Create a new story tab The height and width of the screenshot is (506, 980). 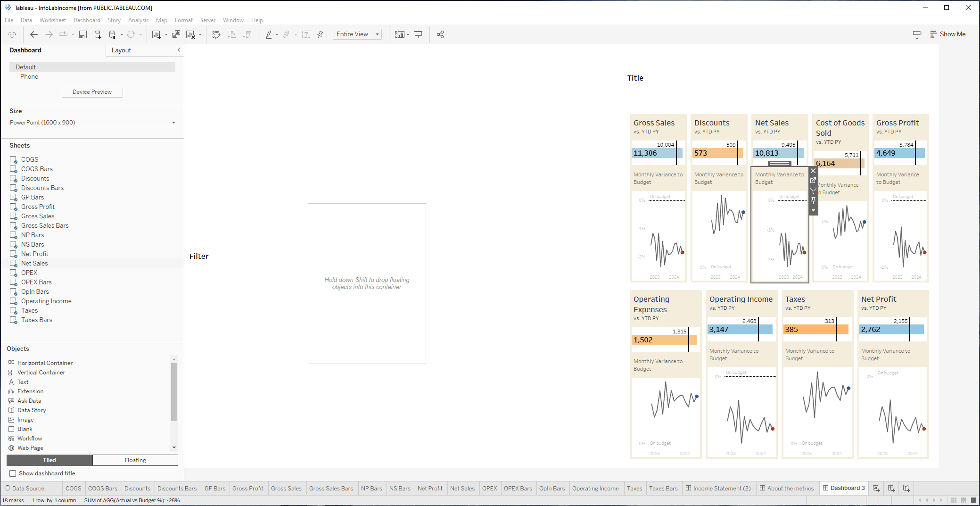(x=906, y=488)
